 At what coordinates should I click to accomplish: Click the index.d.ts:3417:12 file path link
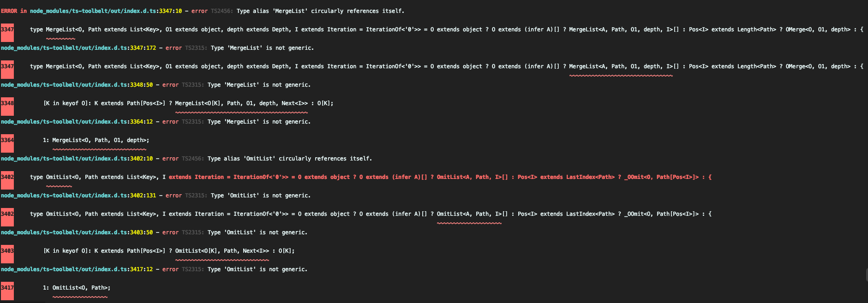click(77, 269)
